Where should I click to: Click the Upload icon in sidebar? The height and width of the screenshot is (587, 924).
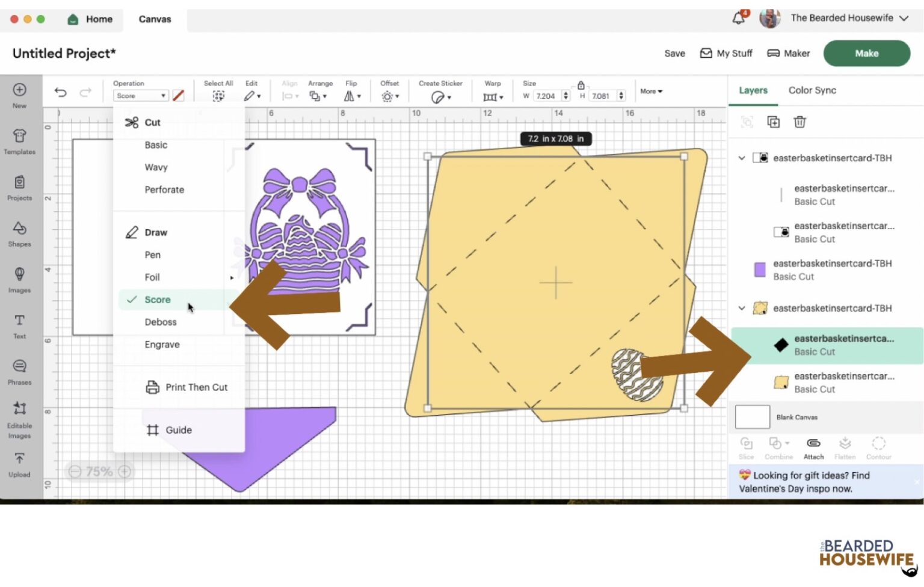(x=19, y=464)
